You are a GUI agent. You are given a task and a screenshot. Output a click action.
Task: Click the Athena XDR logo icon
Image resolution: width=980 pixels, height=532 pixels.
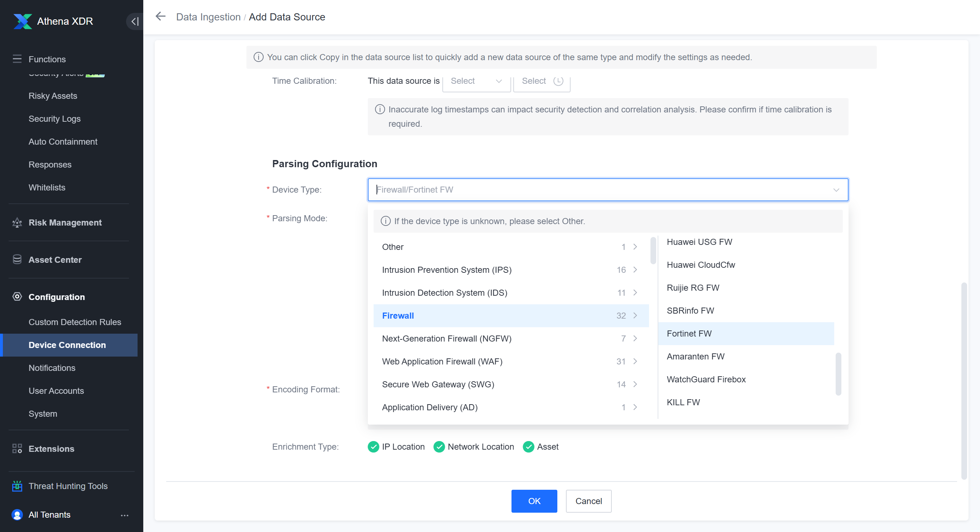coord(23,21)
